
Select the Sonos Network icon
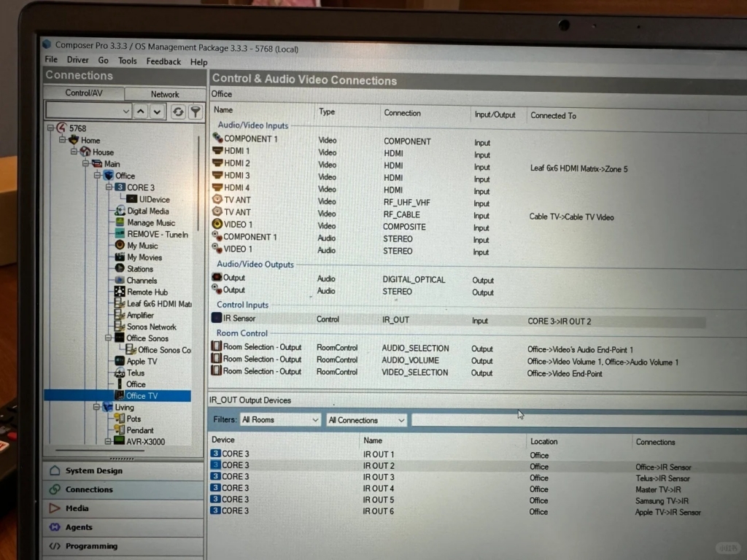pyautogui.click(x=120, y=326)
